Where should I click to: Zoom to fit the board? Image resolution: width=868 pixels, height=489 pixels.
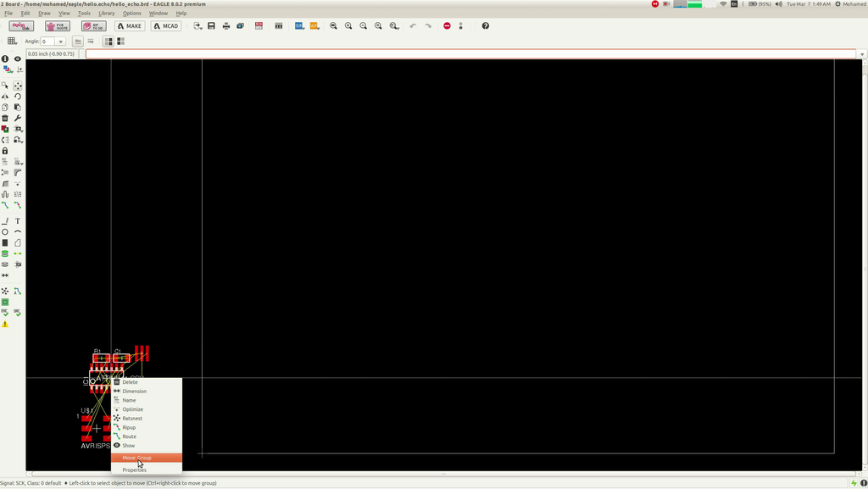pyautogui.click(x=333, y=26)
